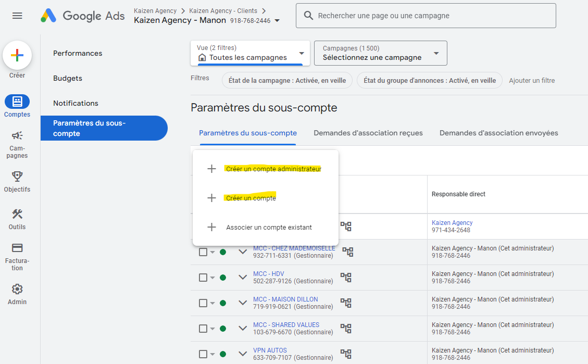
Task: Click plus icon beside Créer un compte administrateur
Action: 211,169
